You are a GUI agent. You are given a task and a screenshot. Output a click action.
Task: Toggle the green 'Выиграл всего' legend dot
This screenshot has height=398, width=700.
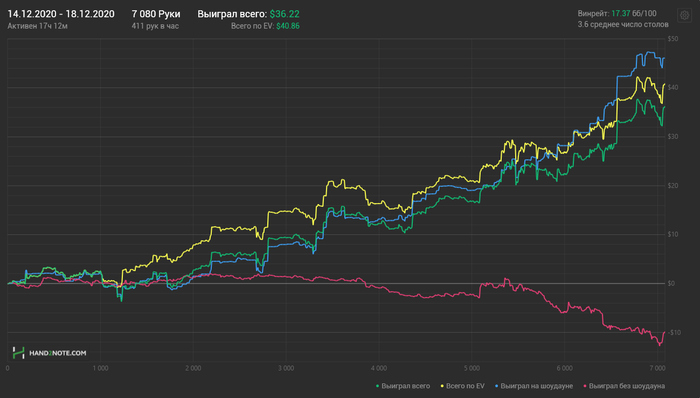[x=378, y=386]
